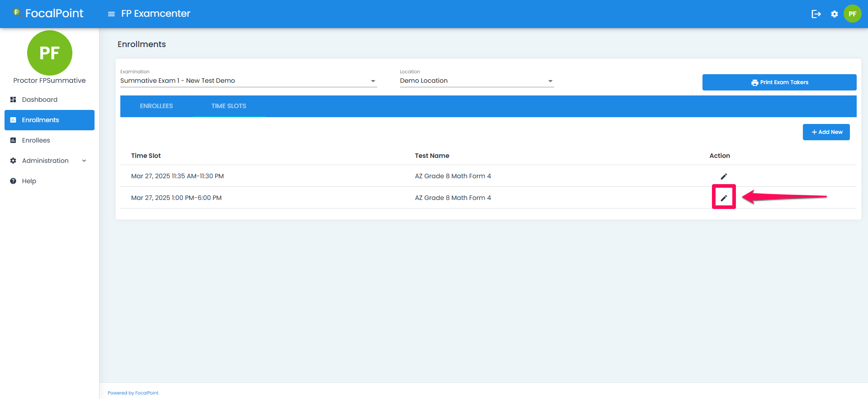
Task: Edit the 11:35 AM-11:30 PM time slot
Action: coord(724,176)
